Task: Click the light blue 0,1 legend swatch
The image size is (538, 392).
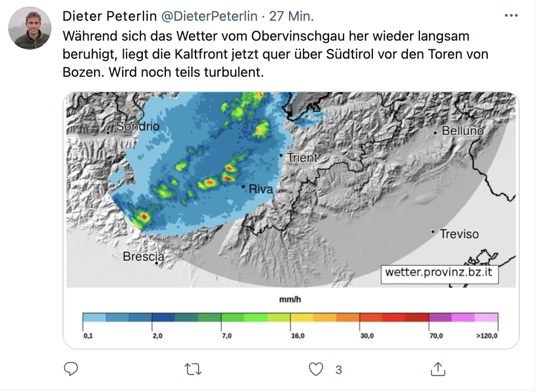Action: [94, 317]
